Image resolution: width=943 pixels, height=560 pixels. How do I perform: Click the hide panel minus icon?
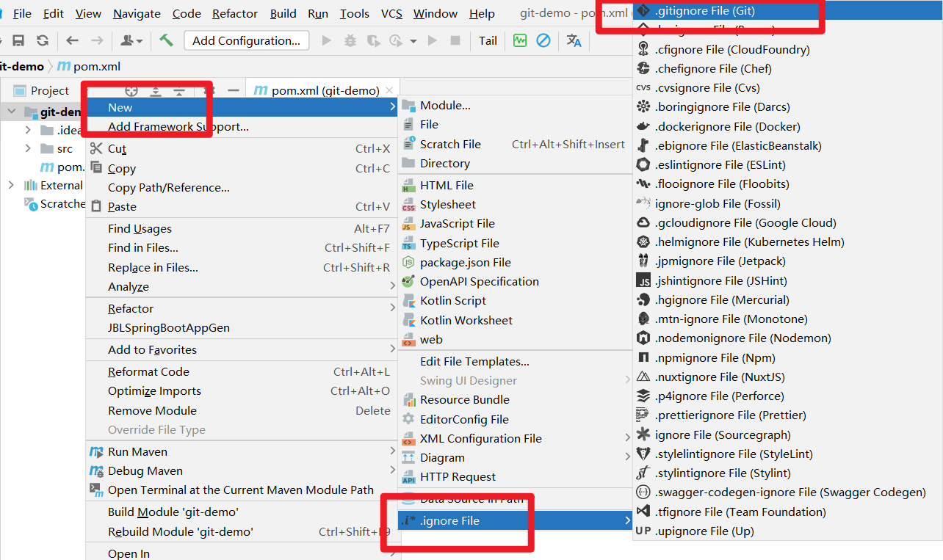click(234, 91)
